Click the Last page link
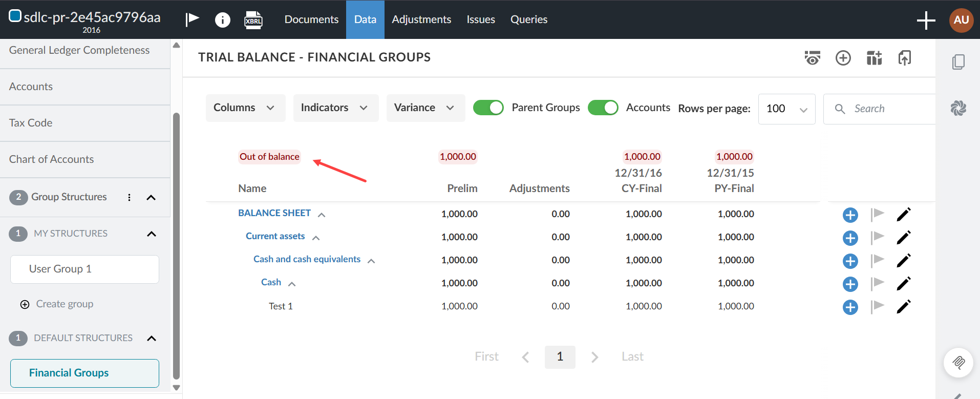The height and width of the screenshot is (399, 980). click(632, 357)
